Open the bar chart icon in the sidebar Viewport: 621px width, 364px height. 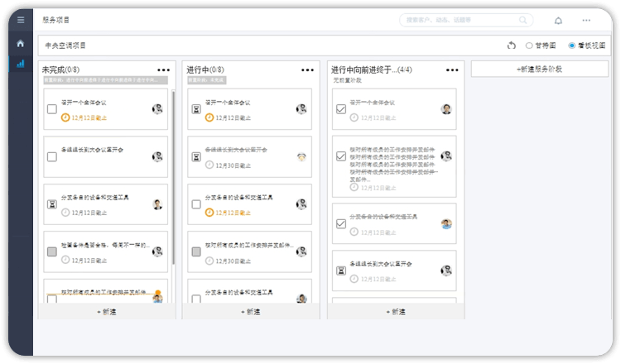pos(21,64)
